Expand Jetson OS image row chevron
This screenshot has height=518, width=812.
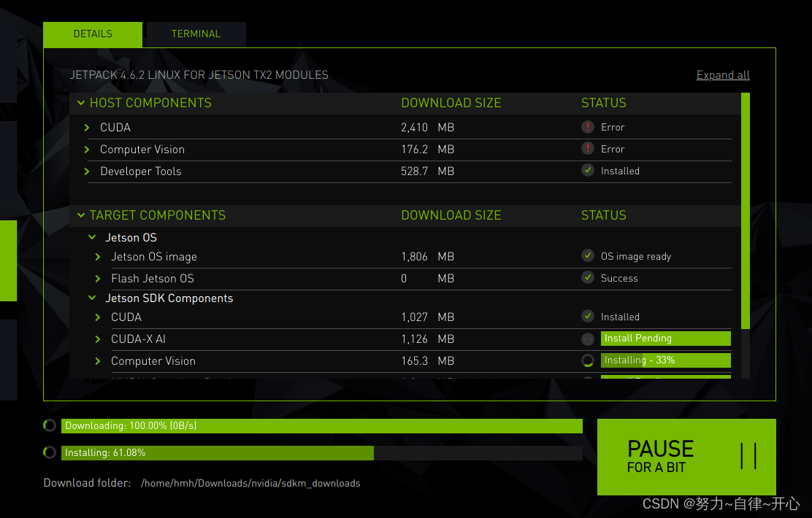point(98,257)
